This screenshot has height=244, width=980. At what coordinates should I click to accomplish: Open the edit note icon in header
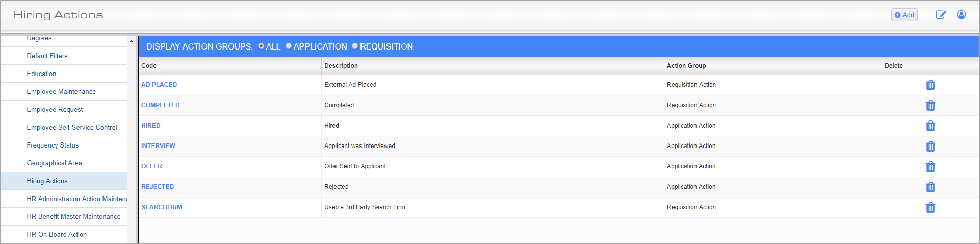coord(941,15)
